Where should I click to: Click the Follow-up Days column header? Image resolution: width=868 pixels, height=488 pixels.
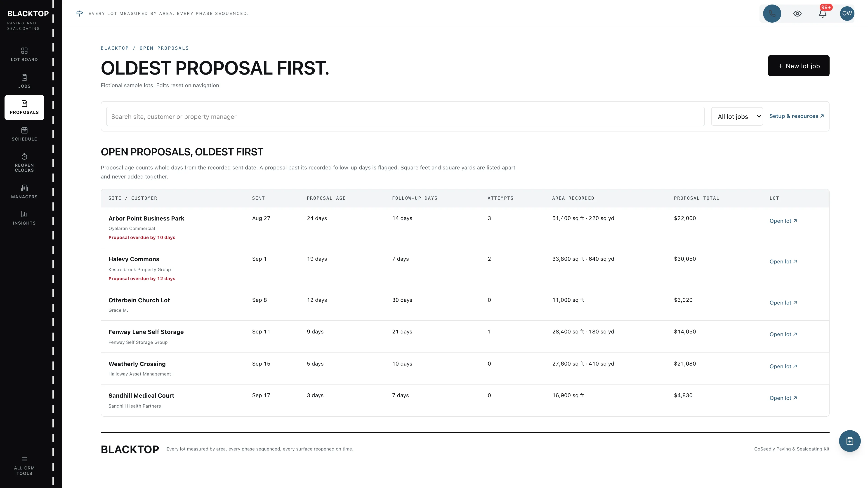415,198
